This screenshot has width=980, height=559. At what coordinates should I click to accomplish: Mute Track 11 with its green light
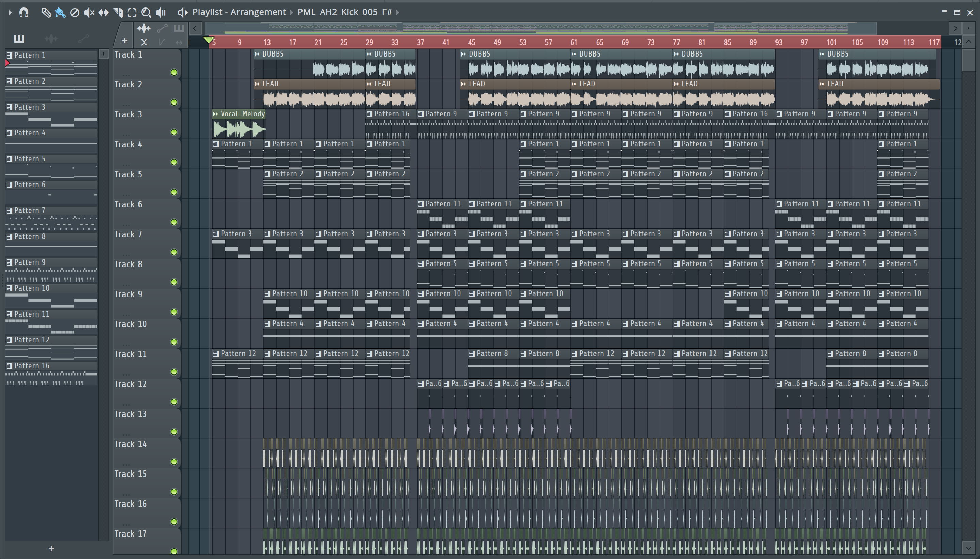(174, 372)
